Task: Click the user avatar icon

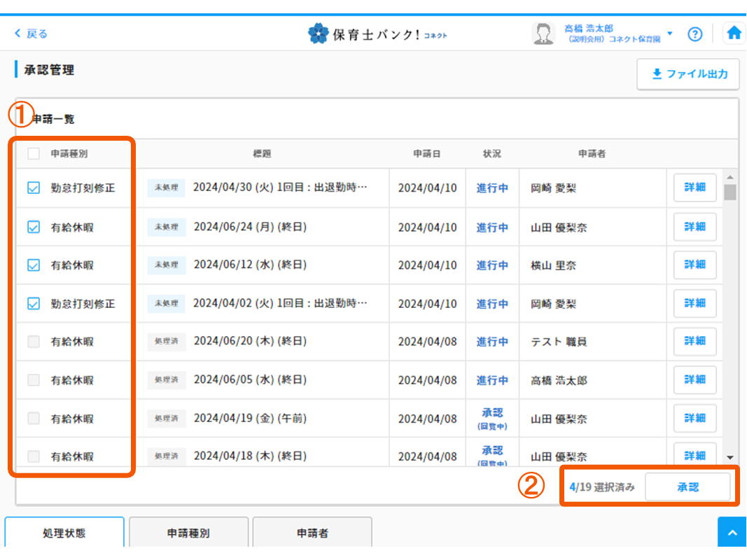Action: (543, 34)
